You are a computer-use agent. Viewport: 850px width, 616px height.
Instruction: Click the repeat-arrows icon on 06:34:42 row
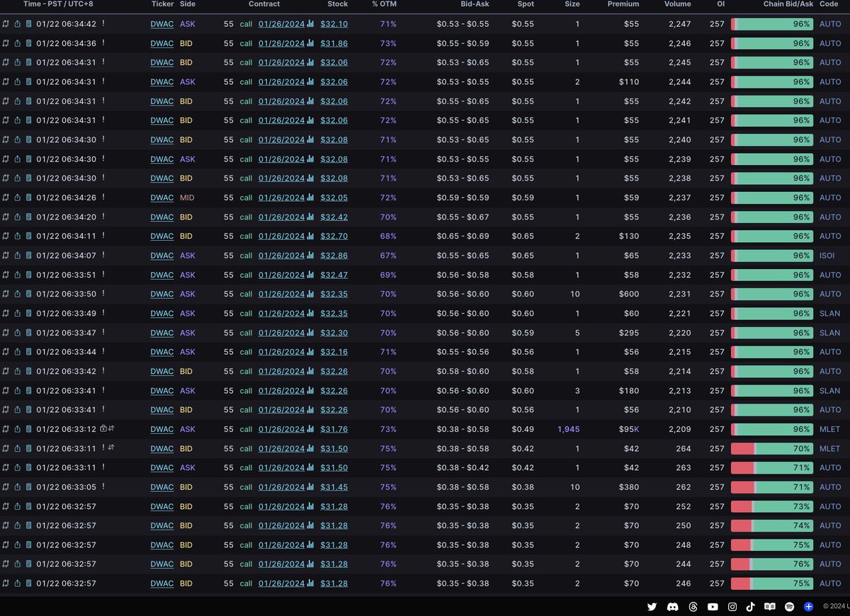[x=6, y=24]
